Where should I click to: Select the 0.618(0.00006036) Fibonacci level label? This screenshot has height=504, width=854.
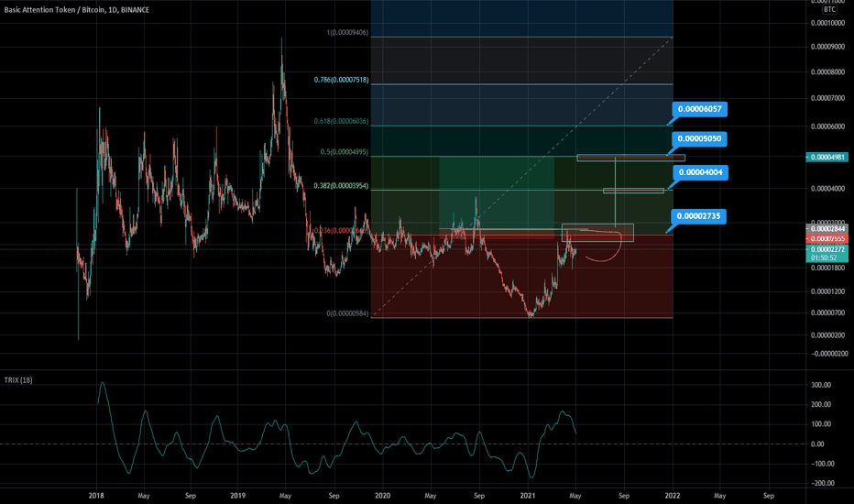(341, 121)
